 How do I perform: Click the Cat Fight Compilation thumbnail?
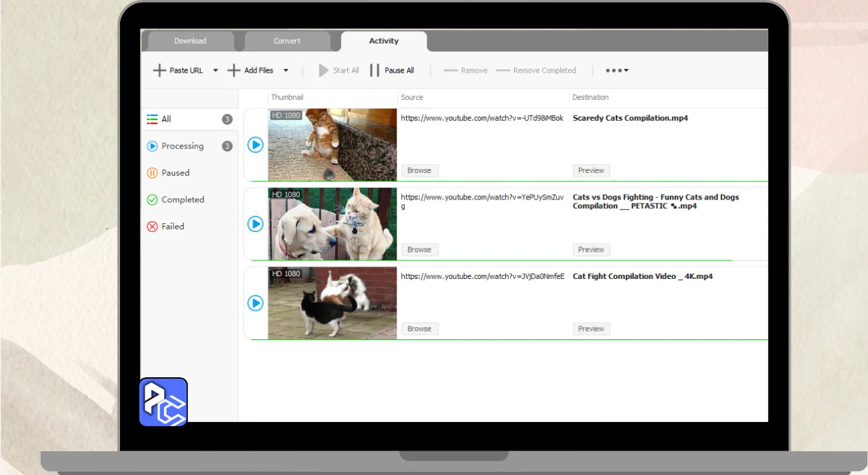click(332, 303)
